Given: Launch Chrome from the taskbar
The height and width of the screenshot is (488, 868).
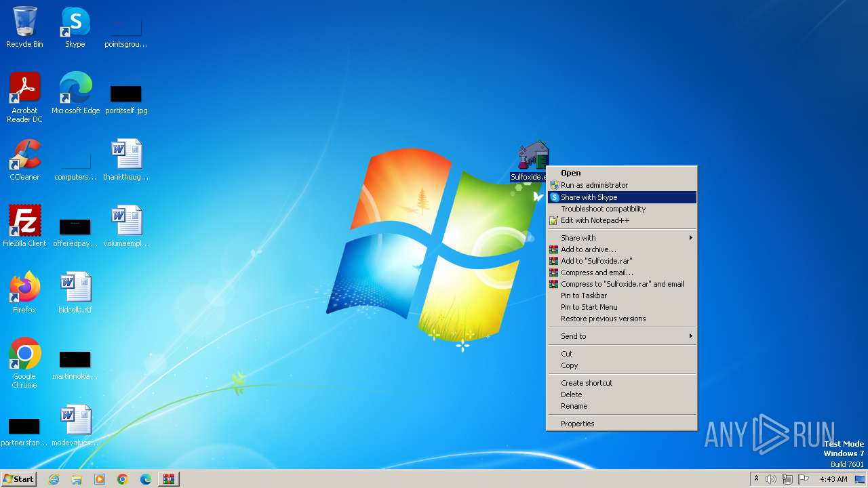Looking at the screenshot, I should pyautogui.click(x=123, y=479).
